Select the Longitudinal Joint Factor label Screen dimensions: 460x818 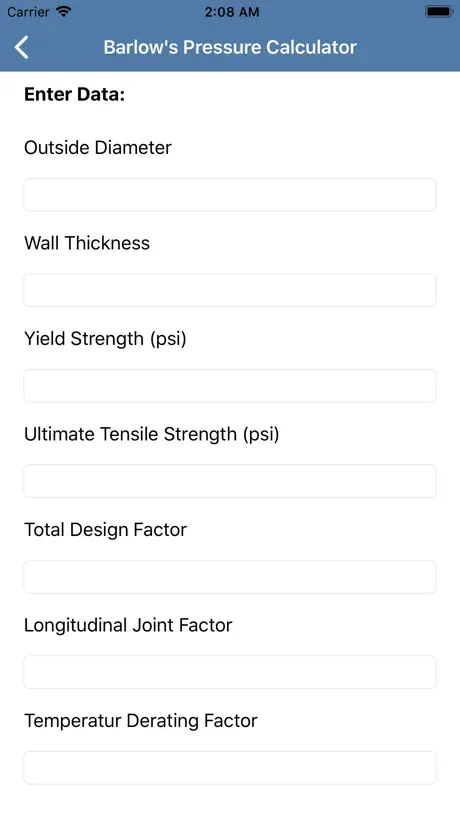pos(128,625)
